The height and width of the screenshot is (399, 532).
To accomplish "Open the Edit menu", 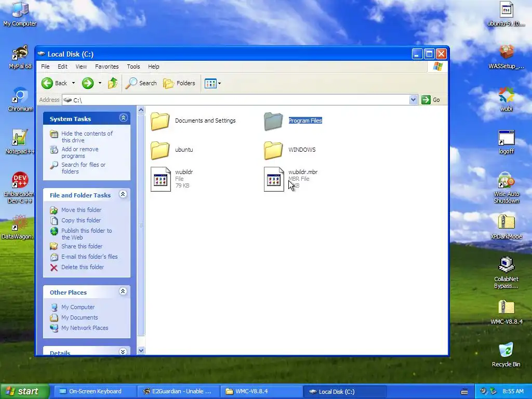I will click(x=62, y=66).
